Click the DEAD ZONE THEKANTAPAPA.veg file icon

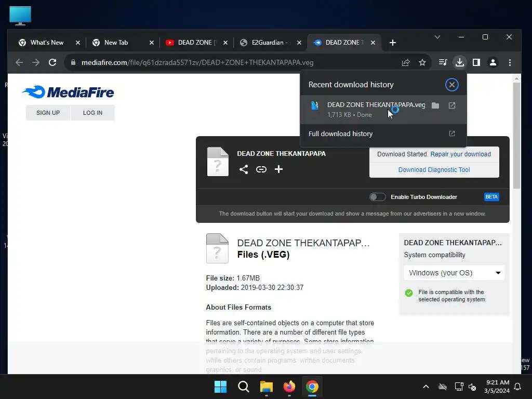click(314, 105)
